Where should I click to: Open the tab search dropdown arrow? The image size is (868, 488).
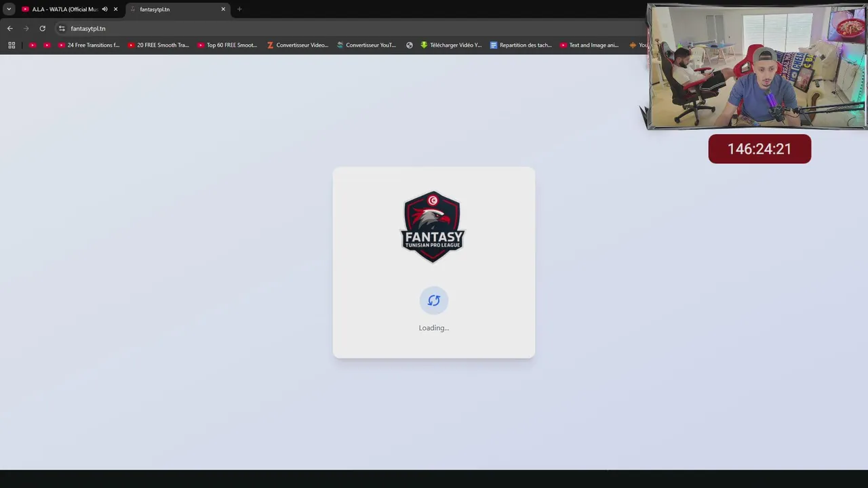pos(9,9)
